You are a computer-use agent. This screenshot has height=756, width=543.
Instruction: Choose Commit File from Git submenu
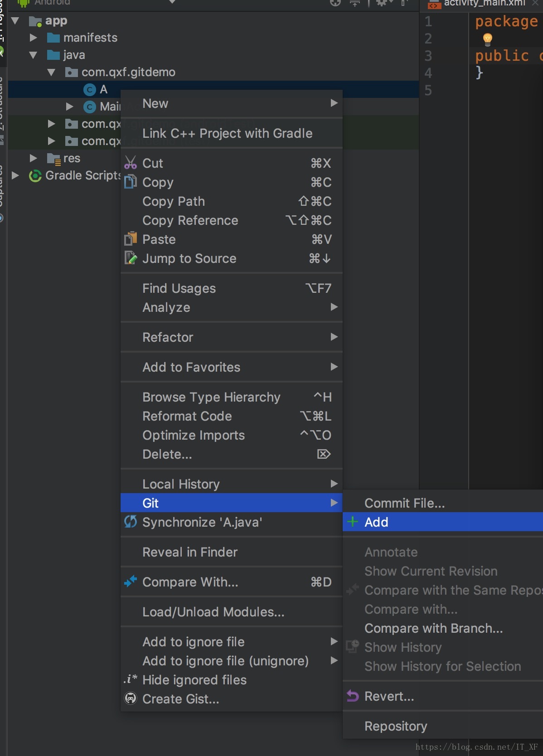tap(404, 503)
